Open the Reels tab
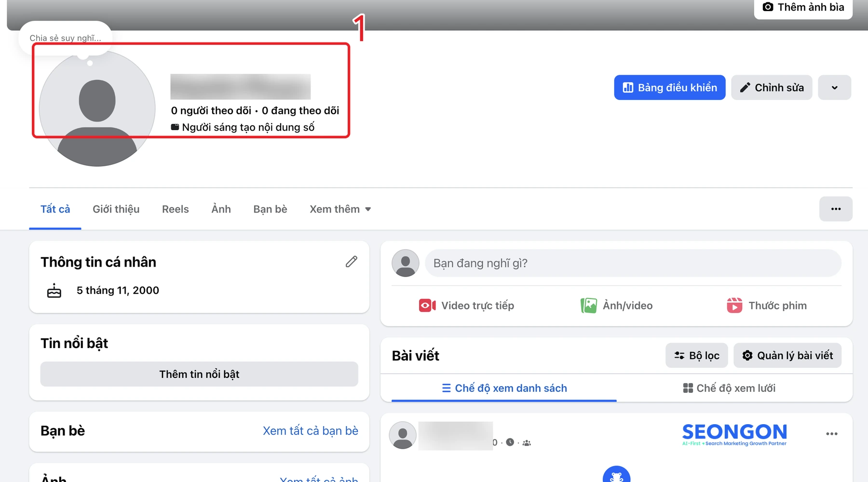Image resolution: width=868 pixels, height=482 pixels. 175,209
